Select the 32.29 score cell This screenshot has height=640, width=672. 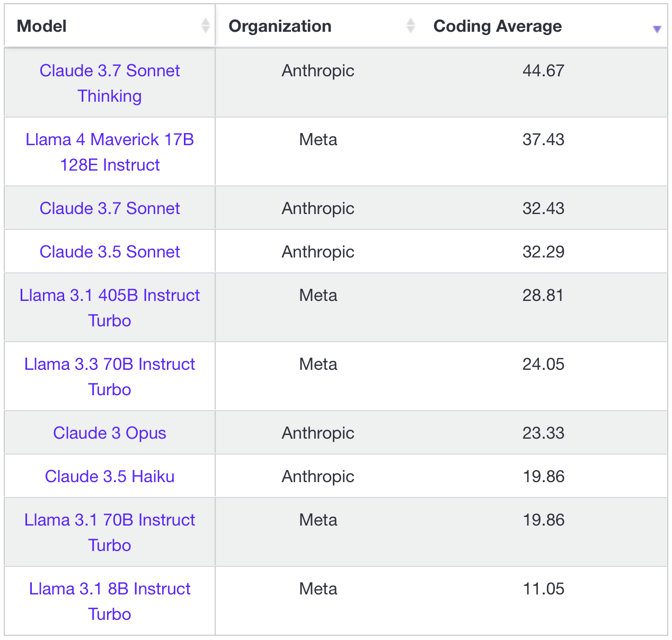click(x=543, y=252)
